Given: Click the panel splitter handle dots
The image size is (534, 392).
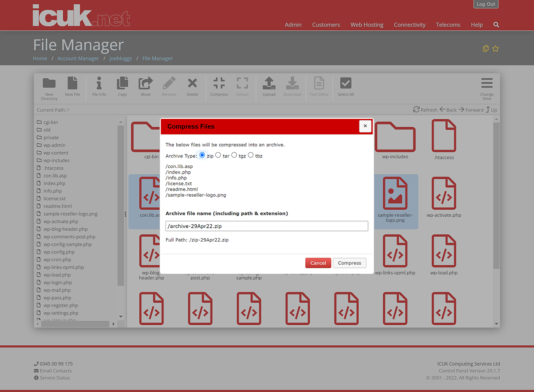Looking at the screenshot, I should (125, 214).
